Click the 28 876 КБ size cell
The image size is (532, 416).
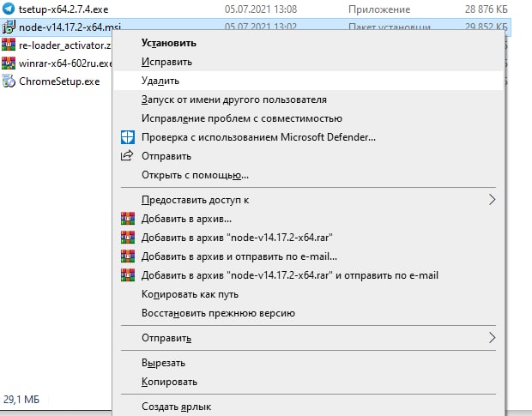click(487, 9)
